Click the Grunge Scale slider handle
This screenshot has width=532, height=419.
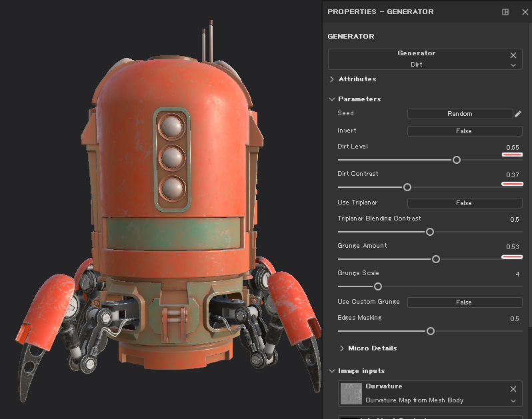coord(378,286)
